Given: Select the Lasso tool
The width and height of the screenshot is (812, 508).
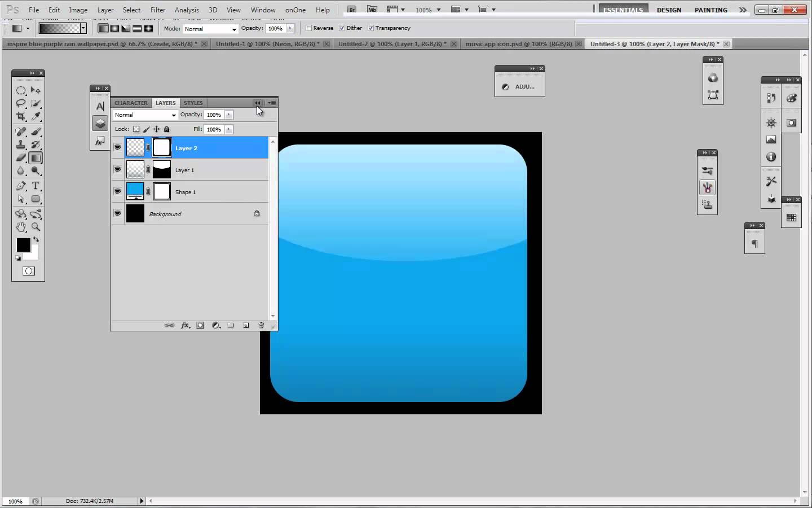Looking at the screenshot, I should coord(21,103).
